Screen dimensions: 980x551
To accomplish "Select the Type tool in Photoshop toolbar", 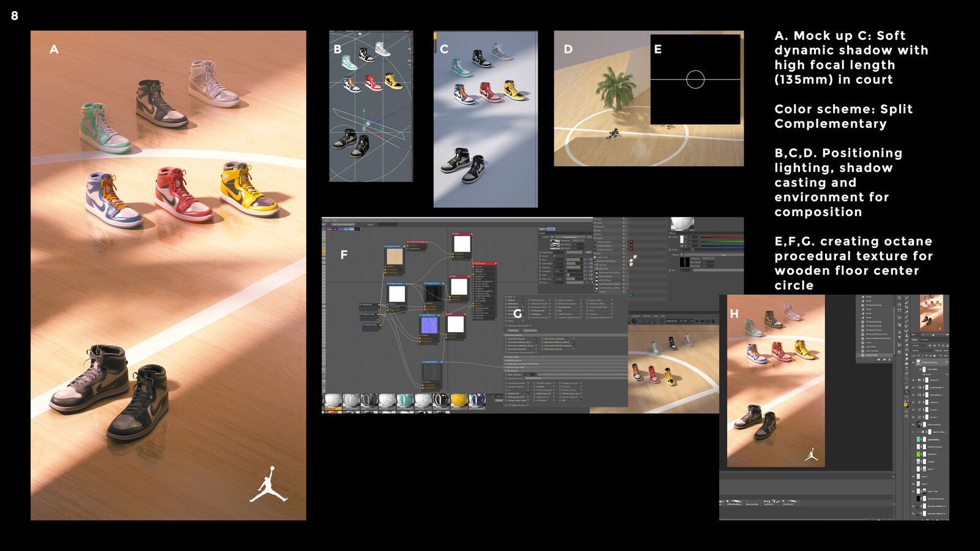I will coord(907,368).
